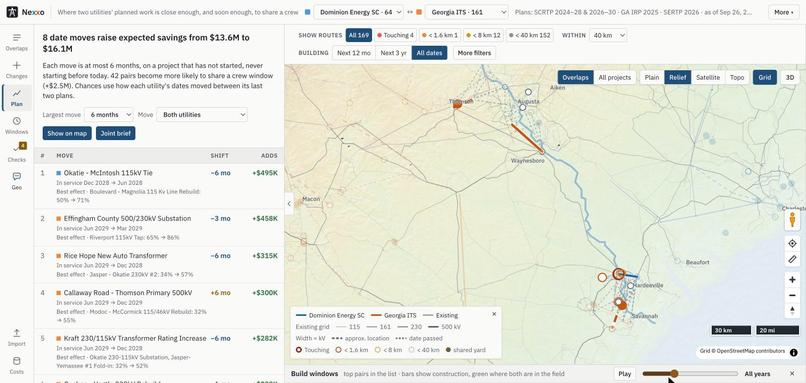The image size is (806, 383).
Task: Open the Overlaps sidebar section
Action: click(17, 42)
